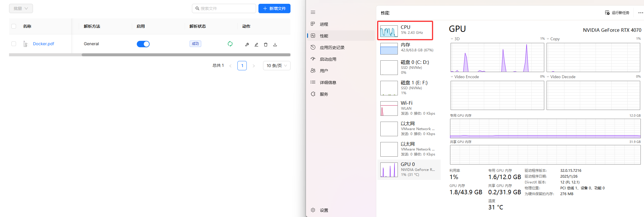Disable the Docker.pdf enable switch
Screen dimensions: 644x217
(143, 44)
